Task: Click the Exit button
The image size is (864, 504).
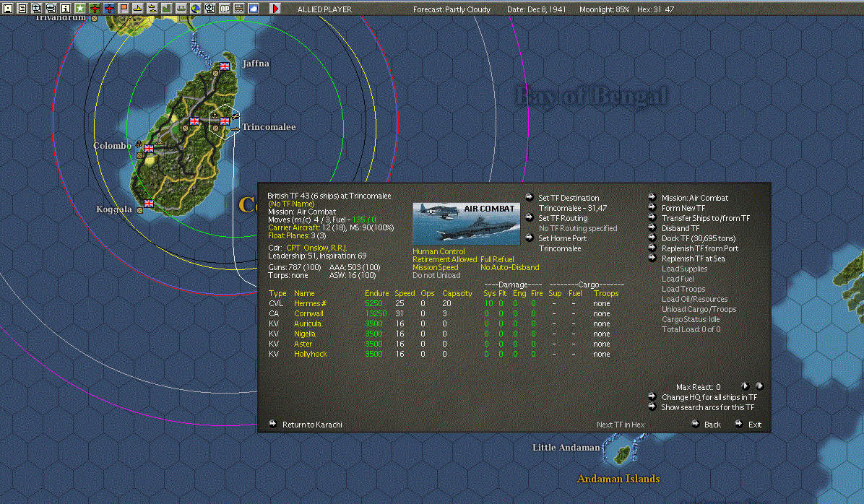Action: coord(754,425)
